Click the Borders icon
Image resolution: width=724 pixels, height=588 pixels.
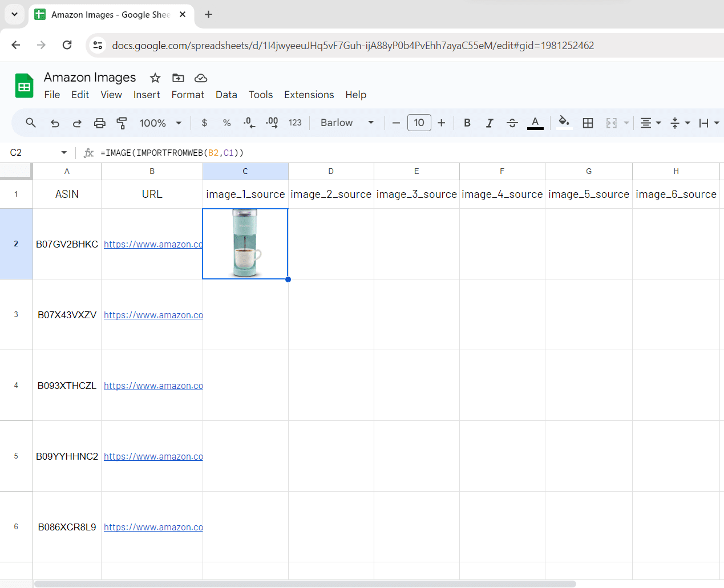tap(588, 123)
